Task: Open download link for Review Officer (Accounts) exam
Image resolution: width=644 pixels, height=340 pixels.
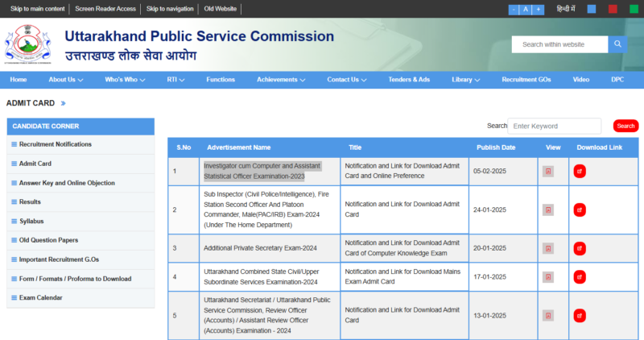Action: [579, 315]
